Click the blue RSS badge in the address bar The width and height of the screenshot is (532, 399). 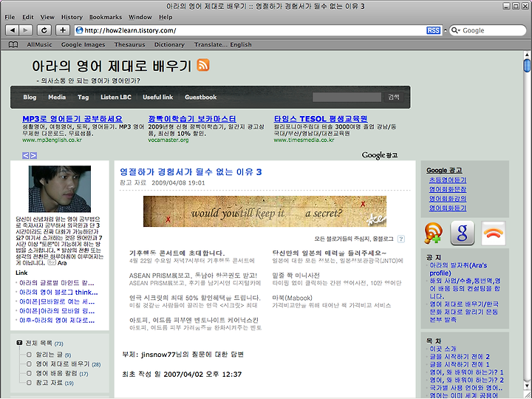click(433, 30)
